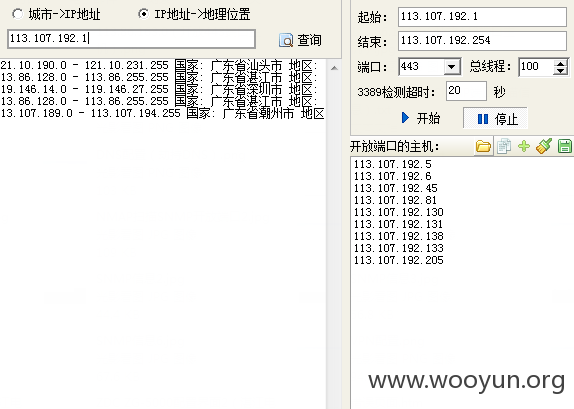Select host 113.107.192.138
The height and width of the screenshot is (409, 574).
point(398,237)
